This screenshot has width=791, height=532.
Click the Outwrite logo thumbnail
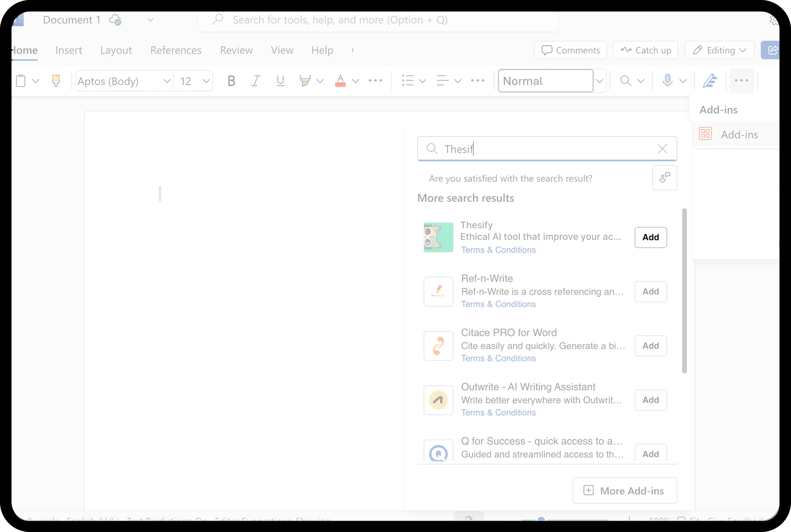tap(438, 400)
